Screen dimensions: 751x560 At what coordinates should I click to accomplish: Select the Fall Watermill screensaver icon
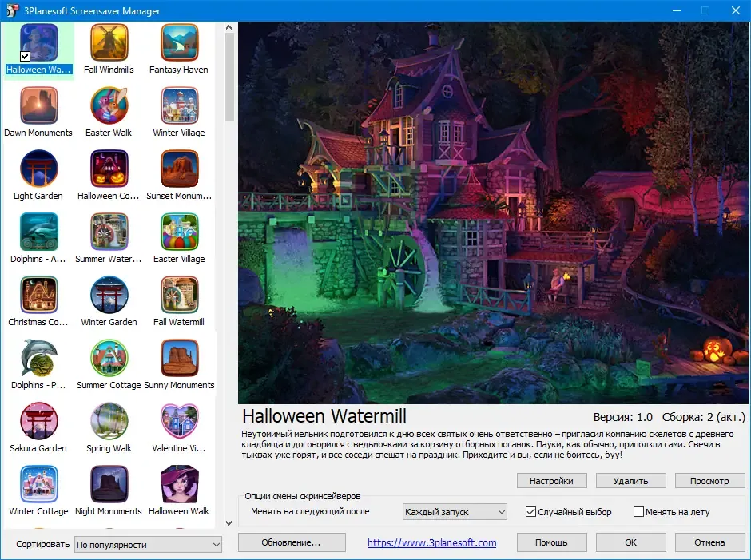179,295
